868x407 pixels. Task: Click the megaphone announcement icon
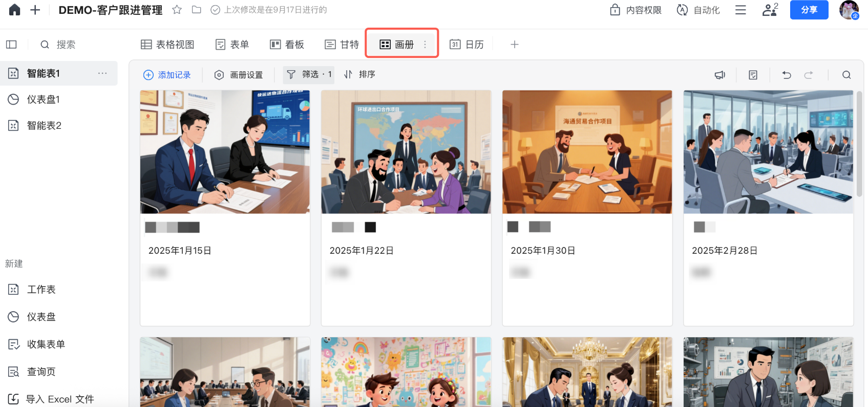[x=720, y=75]
